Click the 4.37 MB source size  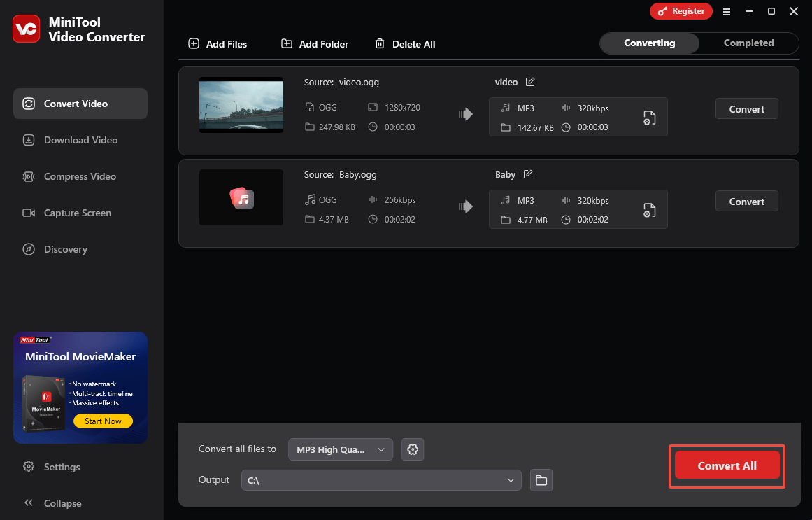334,219
